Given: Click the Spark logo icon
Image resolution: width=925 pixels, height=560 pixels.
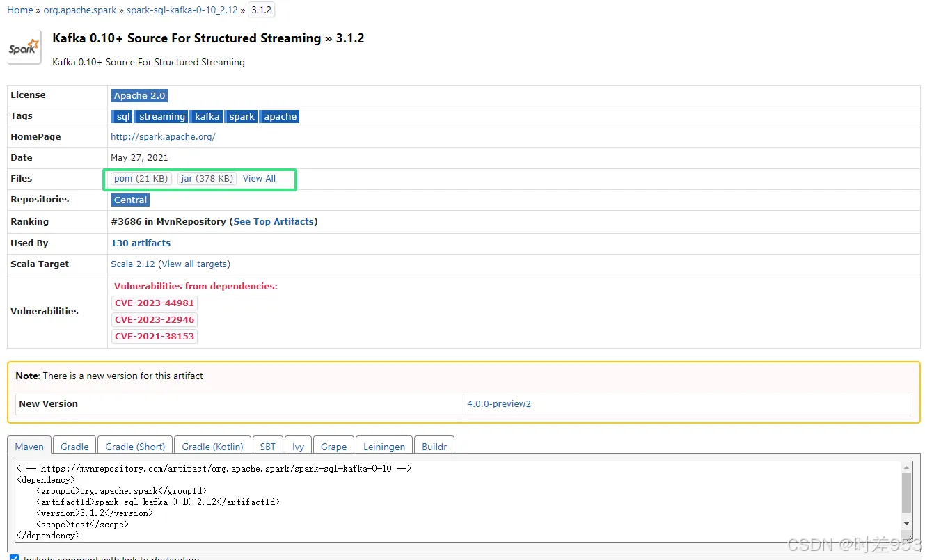Looking at the screenshot, I should (x=23, y=47).
